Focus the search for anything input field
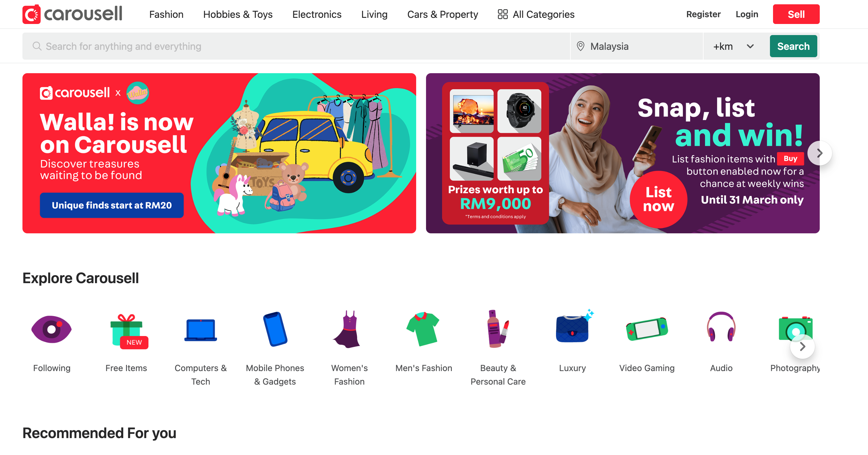Image resolution: width=868 pixels, height=455 pixels. [x=296, y=46]
